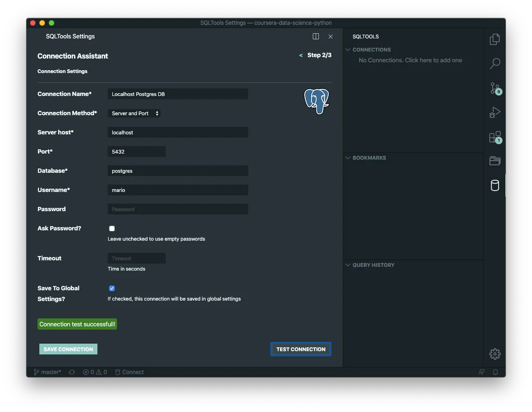Click the 'Time in seconds' hint
Screen dimensions: 532x412
point(126,269)
